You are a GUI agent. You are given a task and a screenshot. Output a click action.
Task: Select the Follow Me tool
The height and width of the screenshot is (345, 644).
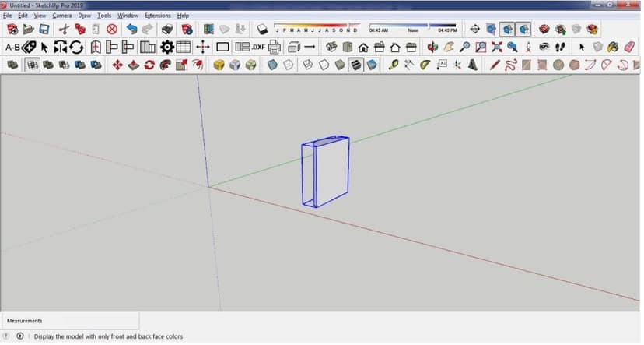click(166, 65)
